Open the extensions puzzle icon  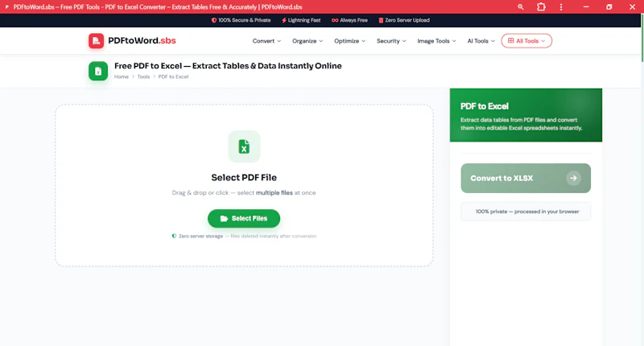(x=541, y=7)
